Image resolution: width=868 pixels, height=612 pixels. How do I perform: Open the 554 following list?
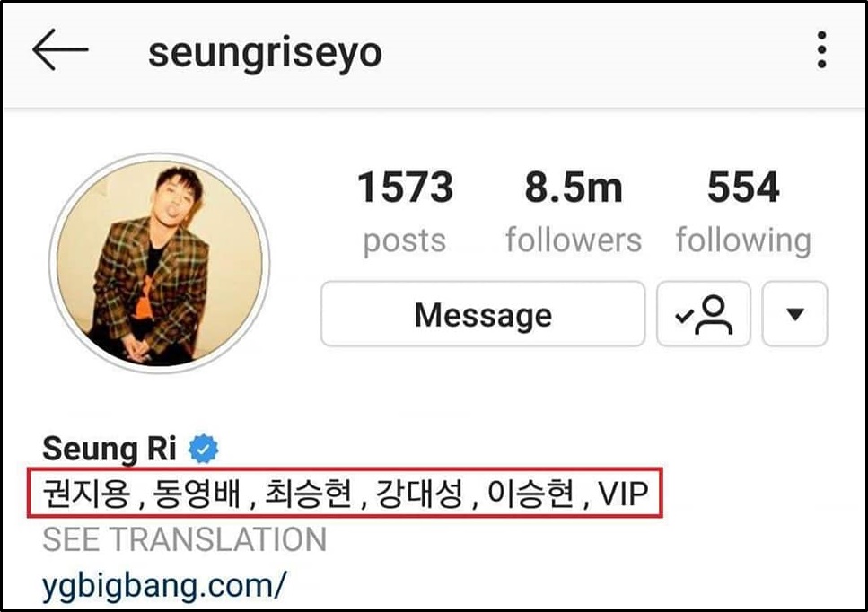743,212
